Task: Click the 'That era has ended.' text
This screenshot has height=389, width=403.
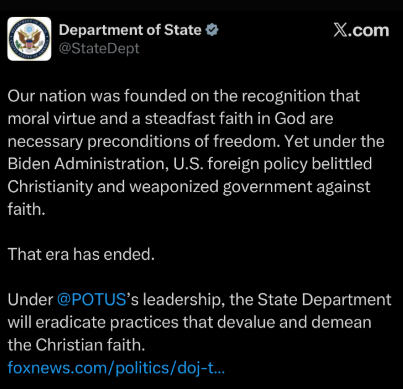Action: tap(81, 254)
